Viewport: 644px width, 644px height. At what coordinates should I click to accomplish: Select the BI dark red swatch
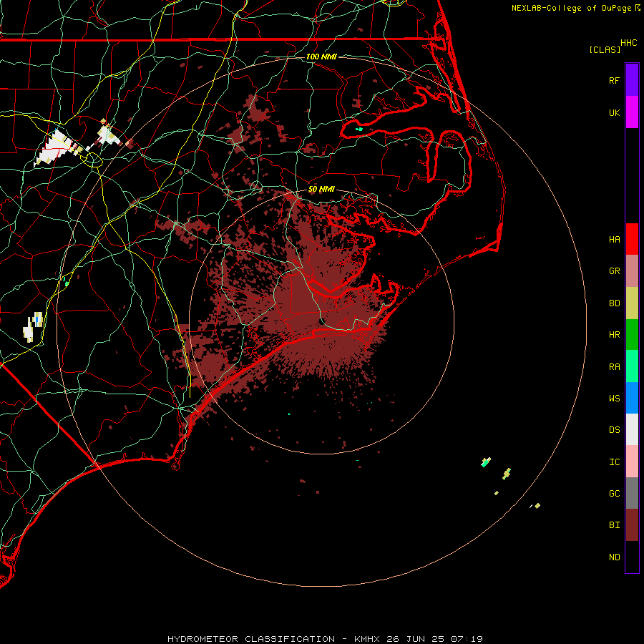632,525
